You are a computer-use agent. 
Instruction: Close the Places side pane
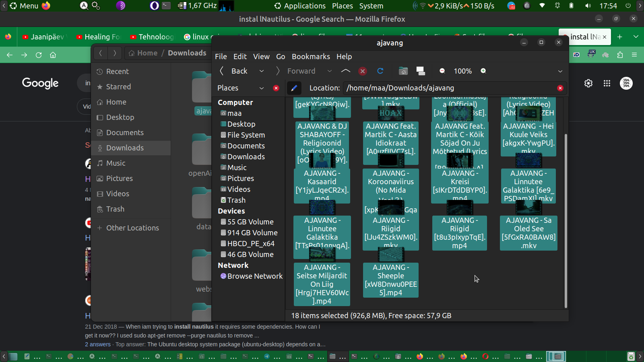276,88
